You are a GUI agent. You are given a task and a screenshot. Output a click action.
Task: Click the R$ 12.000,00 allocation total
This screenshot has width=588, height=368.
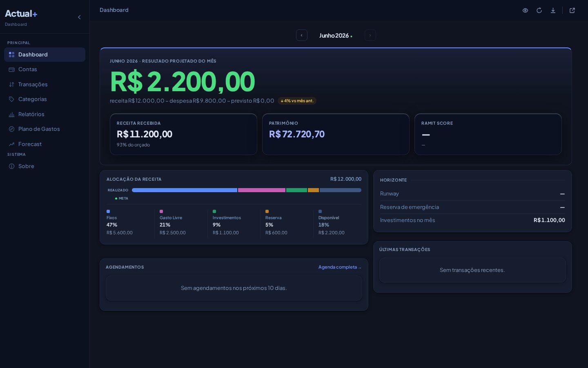346,179
